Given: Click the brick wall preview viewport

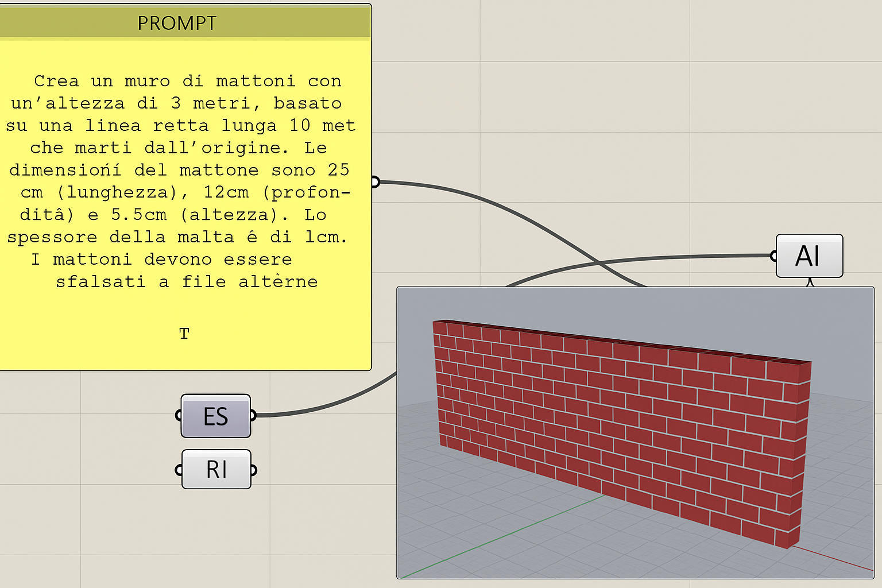Looking at the screenshot, I should click(636, 433).
